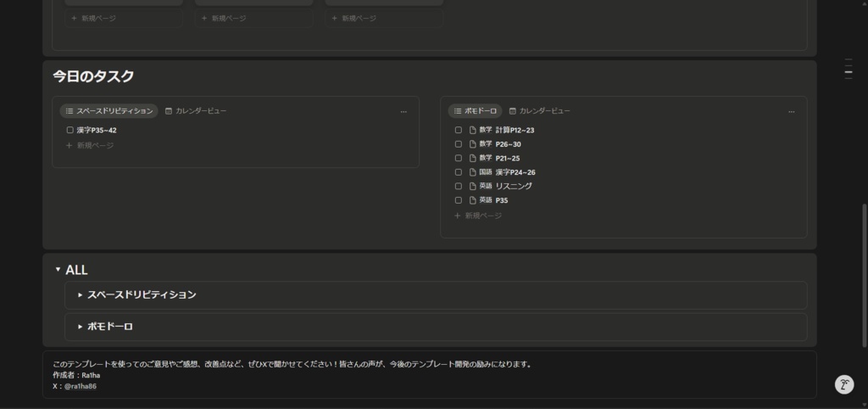
Task: Open the 漢字P35~42 task page
Action: click(x=97, y=130)
